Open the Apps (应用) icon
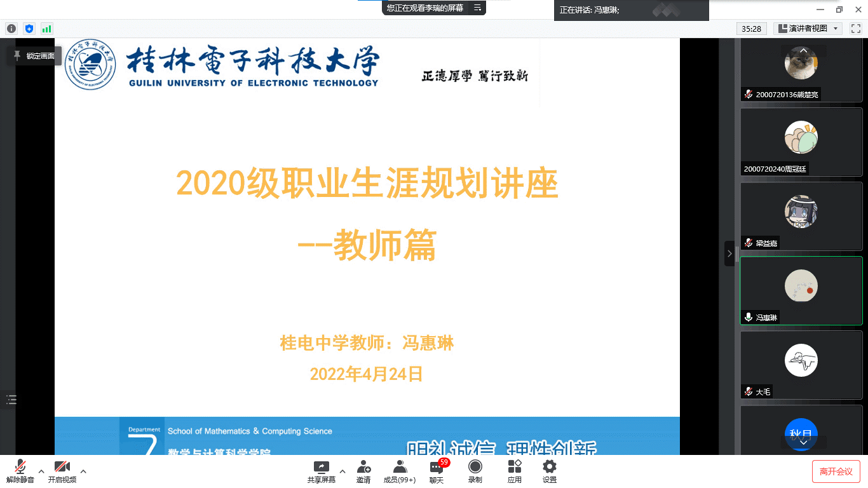Image resolution: width=868 pixels, height=488 pixels. 515,471
